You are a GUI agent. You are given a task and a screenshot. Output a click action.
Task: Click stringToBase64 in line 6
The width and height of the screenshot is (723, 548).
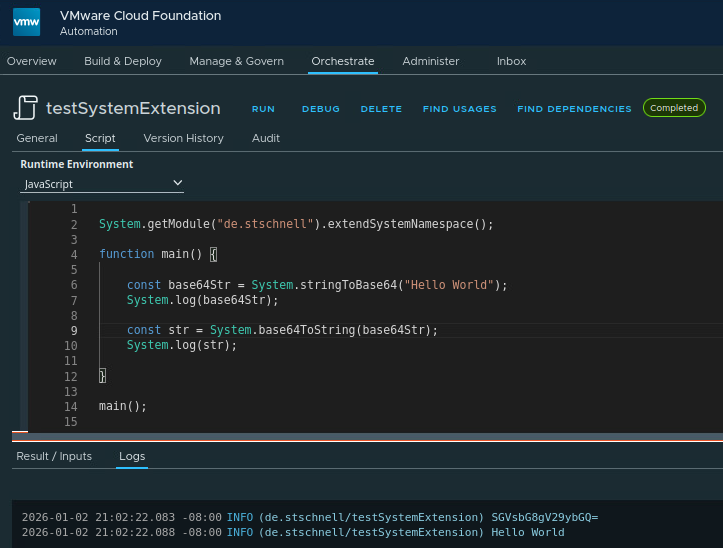[348, 285]
